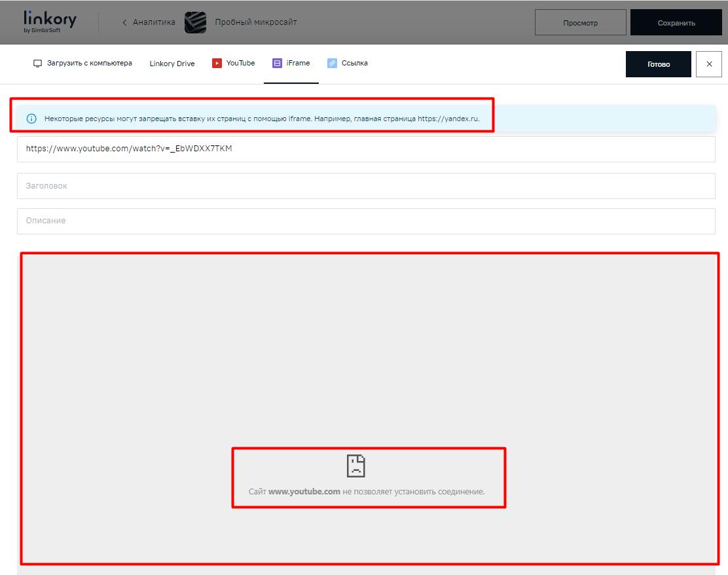This screenshot has width=728, height=575.
Task: Focus the YouTube URL input field
Action: pos(365,149)
